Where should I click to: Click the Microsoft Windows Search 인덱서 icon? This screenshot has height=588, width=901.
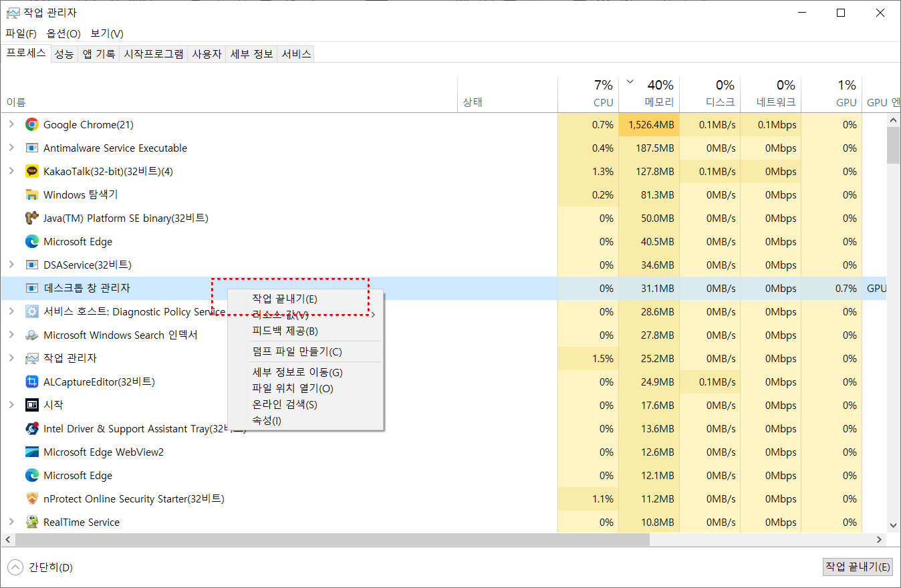[x=31, y=335]
